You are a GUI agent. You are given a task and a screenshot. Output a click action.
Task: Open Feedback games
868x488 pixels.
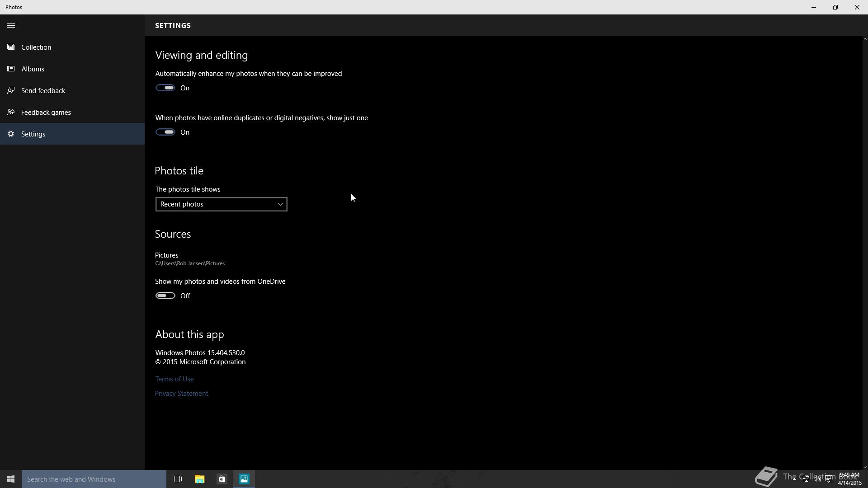(x=72, y=112)
